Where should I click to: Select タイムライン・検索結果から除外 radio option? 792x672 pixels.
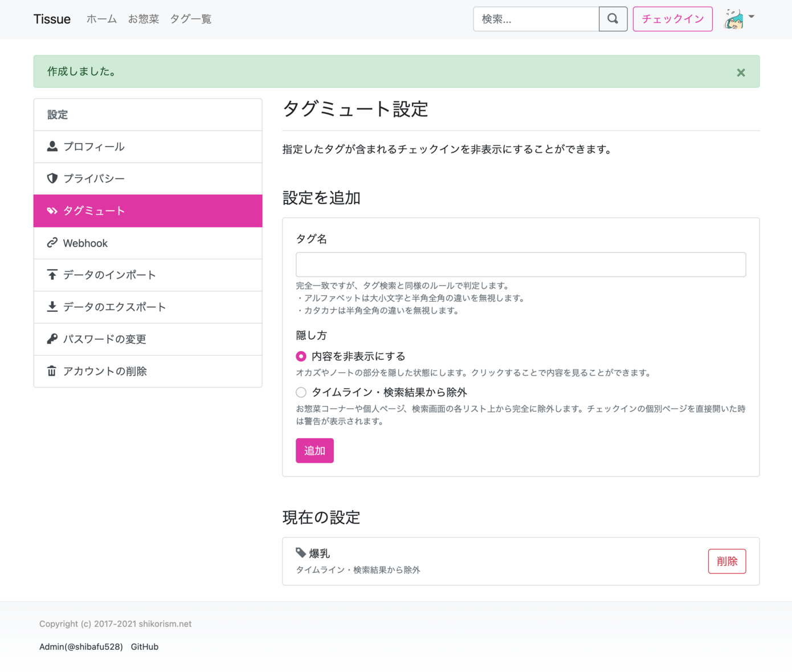(301, 392)
